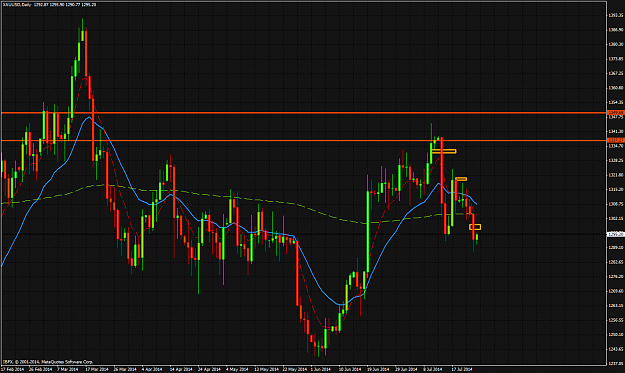Click the 29 Jun 2014 date label
This screenshot has width=625, height=373.
coord(407,369)
